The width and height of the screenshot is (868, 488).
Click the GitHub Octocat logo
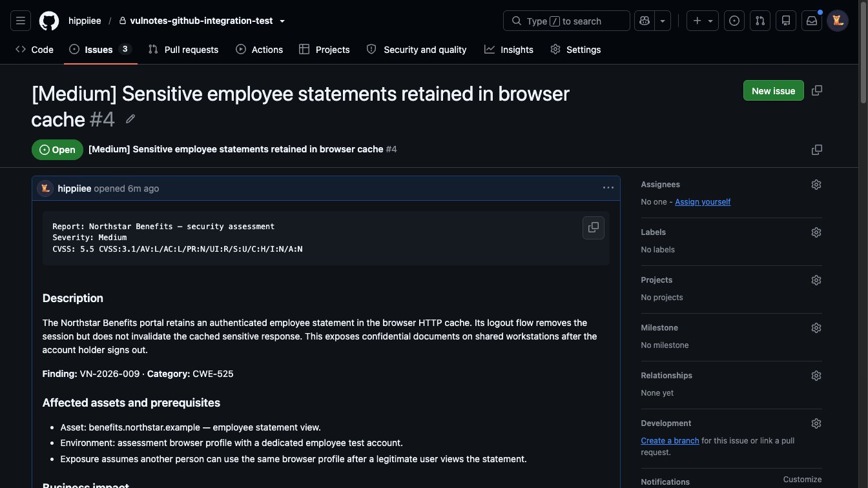(49, 21)
